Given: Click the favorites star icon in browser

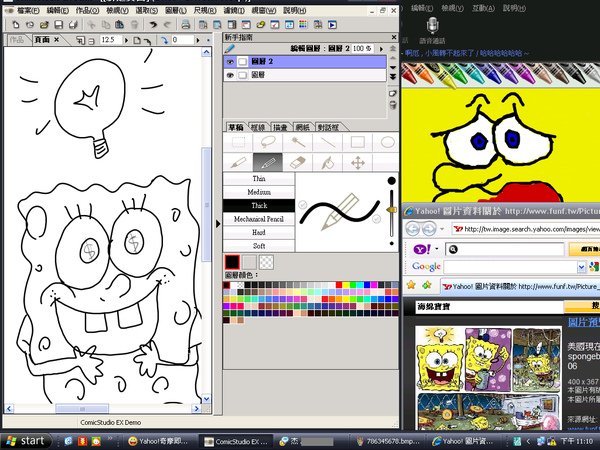Looking at the screenshot, I should pyautogui.click(x=411, y=285).
